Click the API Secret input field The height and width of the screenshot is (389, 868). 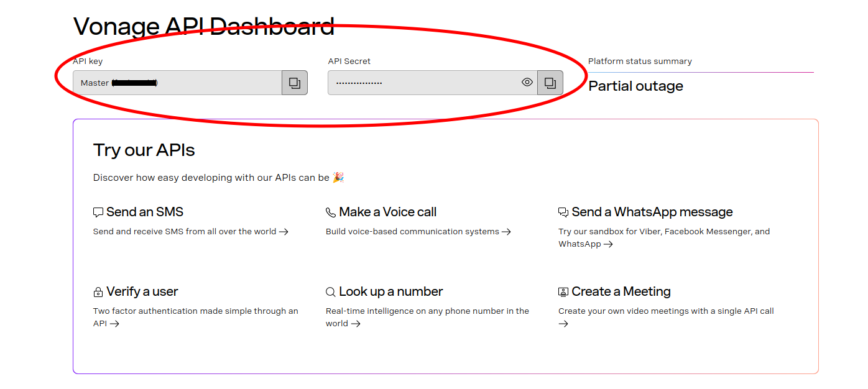click(423, 83)
